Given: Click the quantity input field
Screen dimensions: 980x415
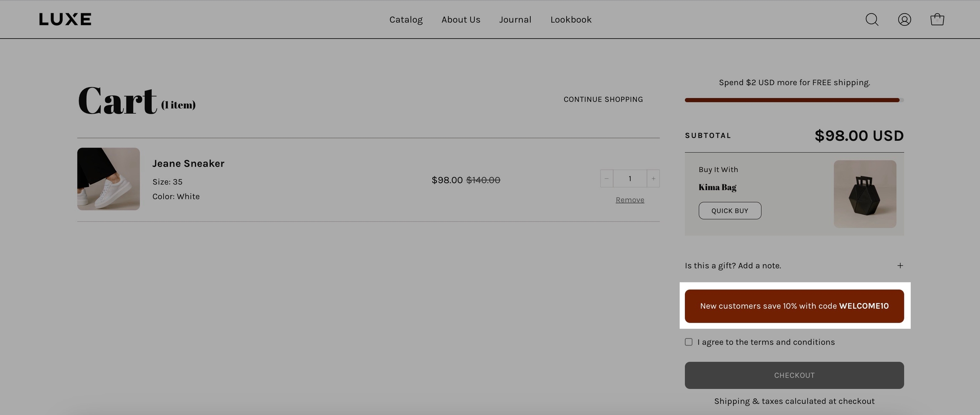Looking at the screenshot, I should click(630, 179).
